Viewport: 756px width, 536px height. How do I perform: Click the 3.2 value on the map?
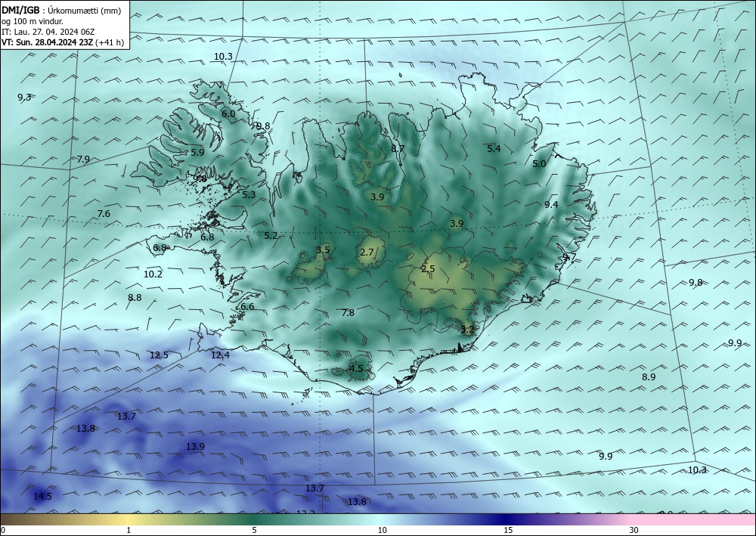pyautogui.click(x=468, y=330)
